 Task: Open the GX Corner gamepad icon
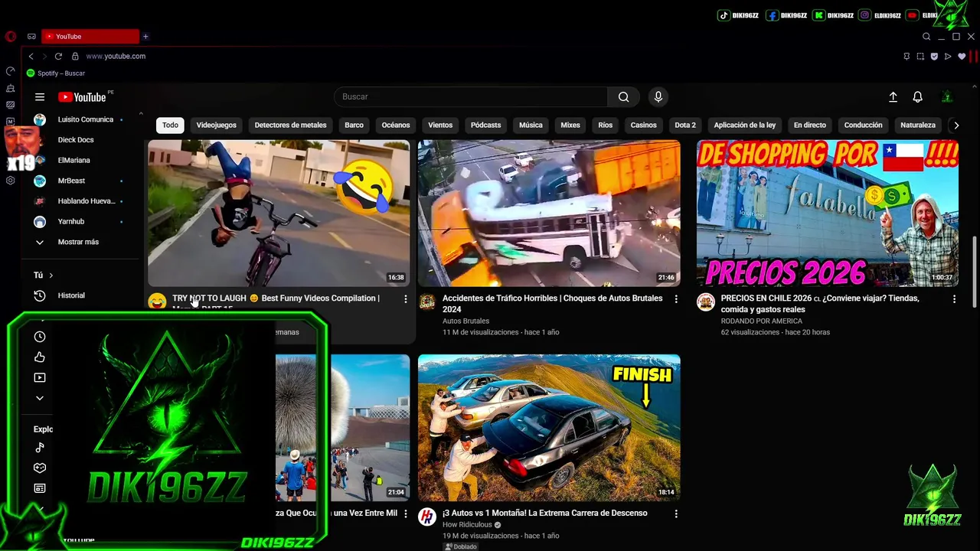click(x=31, y=36)
